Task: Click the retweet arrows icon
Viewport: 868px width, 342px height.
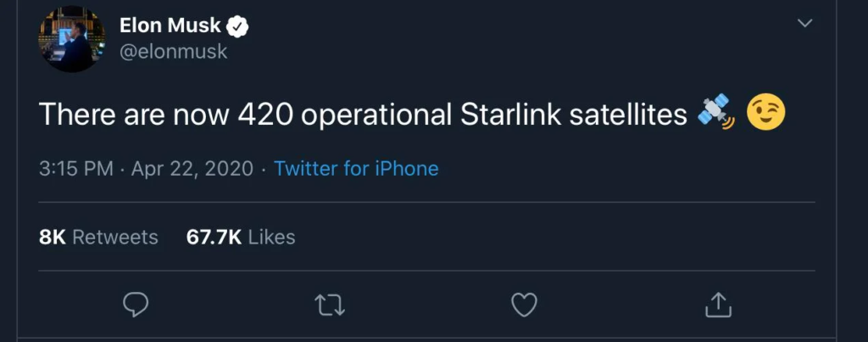Action: (331, 304)
